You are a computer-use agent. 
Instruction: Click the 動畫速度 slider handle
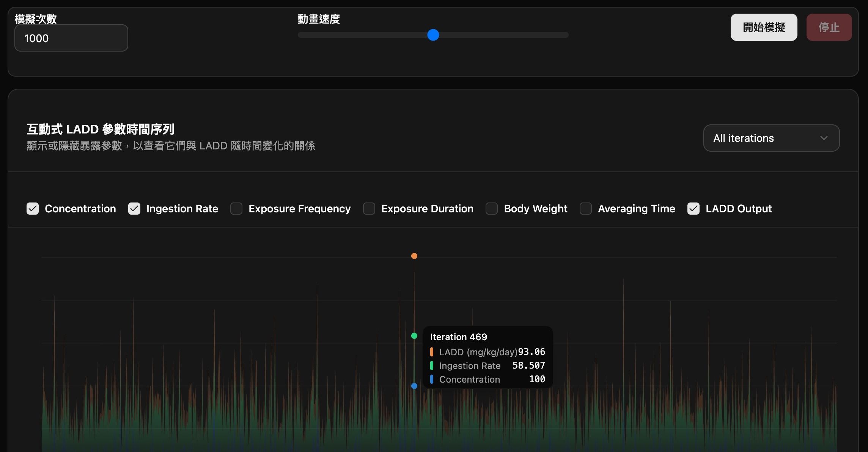tap(433, 35)
